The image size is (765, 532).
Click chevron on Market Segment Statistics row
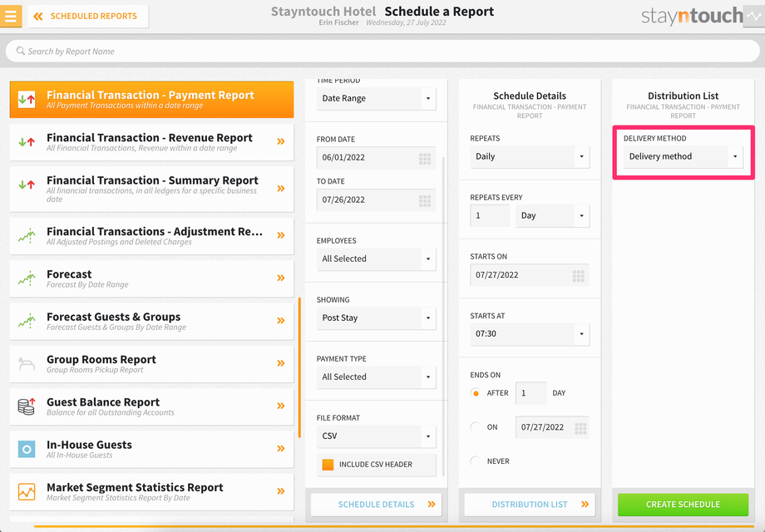click(281, 491)
